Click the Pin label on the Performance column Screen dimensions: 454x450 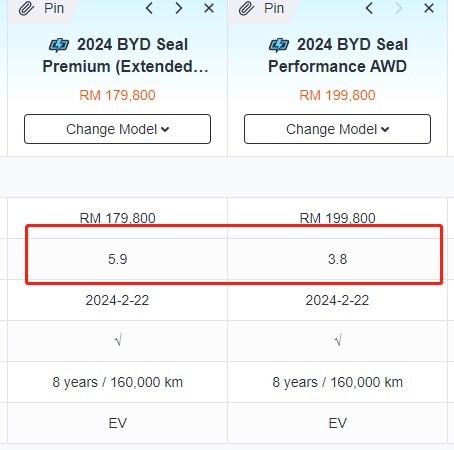coord(274,8)
